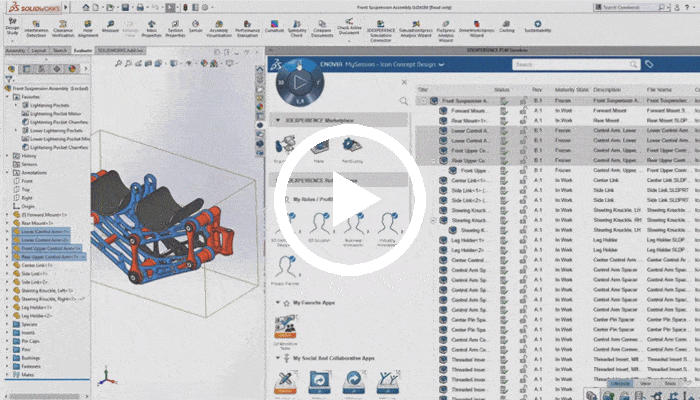
Task: Select the Origin in the tree
Action: click(24, 206)
